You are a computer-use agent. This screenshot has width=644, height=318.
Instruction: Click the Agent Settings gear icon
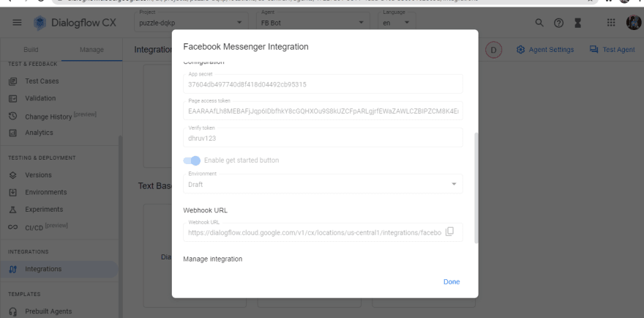point(520,50)
